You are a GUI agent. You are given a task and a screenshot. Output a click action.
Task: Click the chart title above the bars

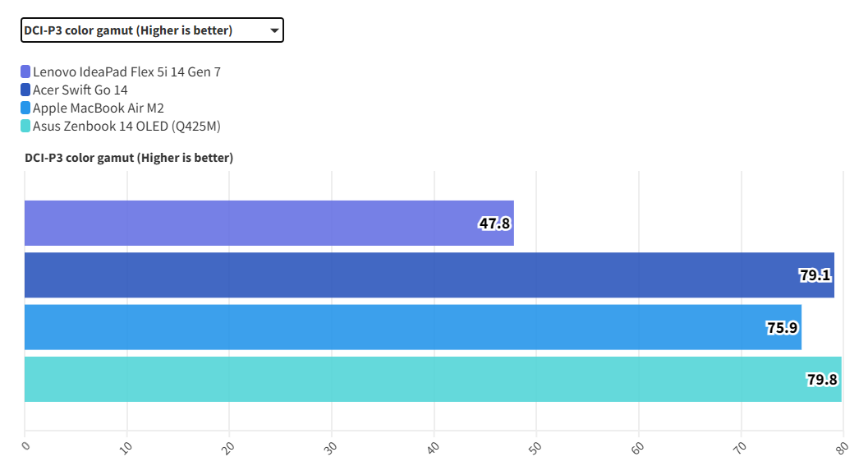click(129, 158)
